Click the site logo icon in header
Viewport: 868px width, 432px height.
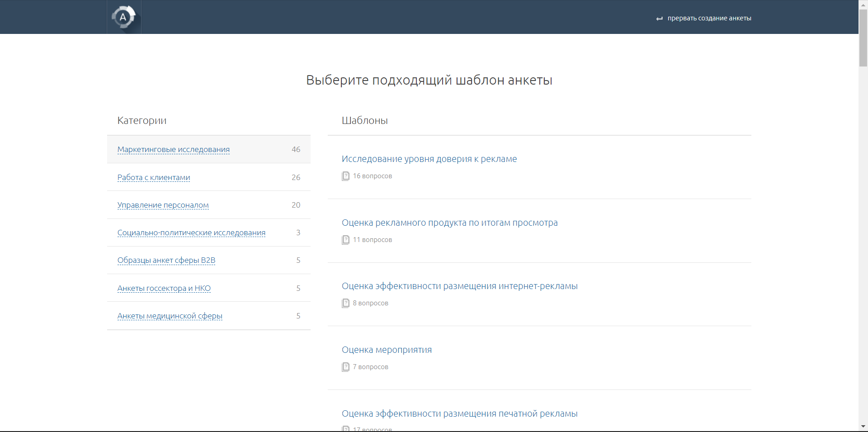coord(124,17)
